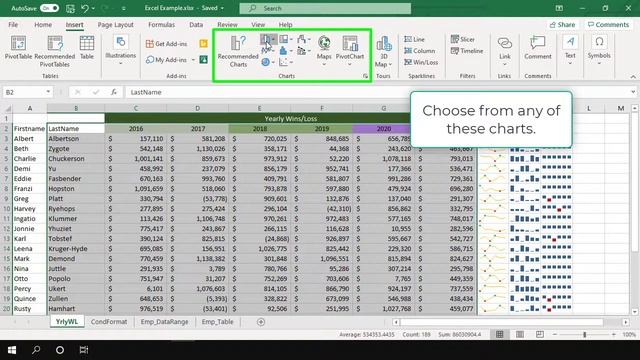640x360 pixels.
Task: Insert a pie or doughnut chart
Action: [x=268, y=62]
